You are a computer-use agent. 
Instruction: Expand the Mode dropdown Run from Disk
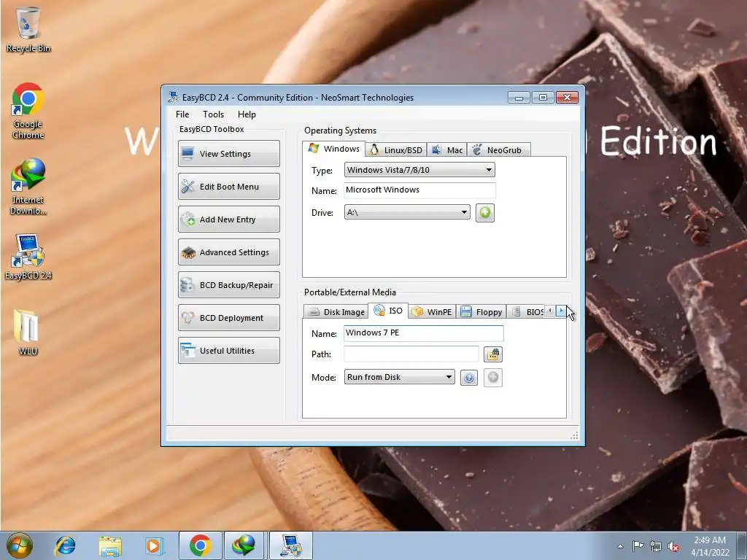pyautogui.click(x=399, y=377)
